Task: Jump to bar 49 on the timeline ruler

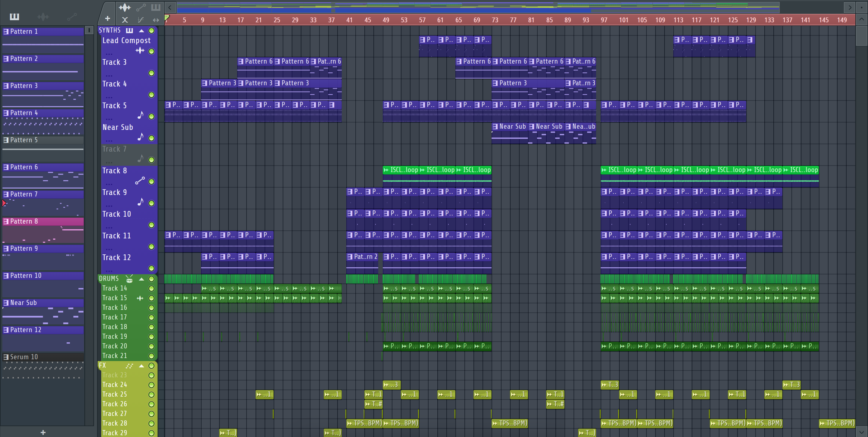Action: point(386,20)
